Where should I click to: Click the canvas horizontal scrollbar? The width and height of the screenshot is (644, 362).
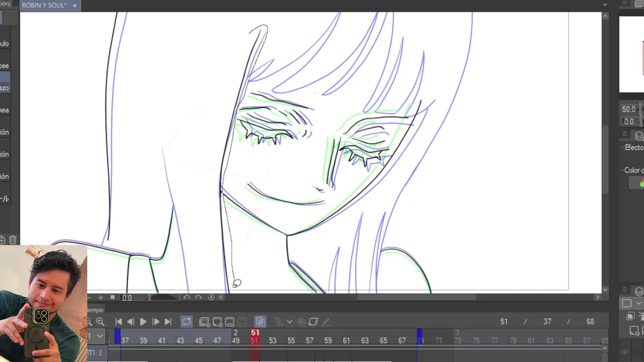point(417,298)
